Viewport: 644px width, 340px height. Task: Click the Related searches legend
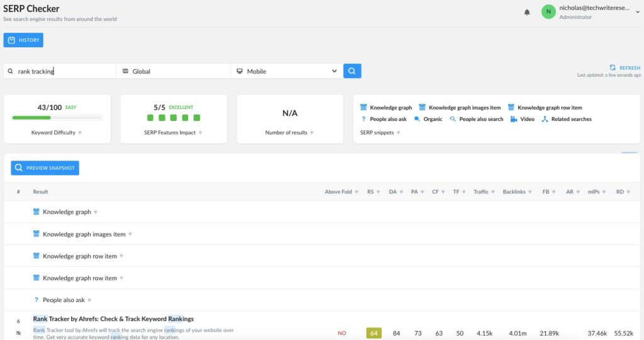[567, 119]
